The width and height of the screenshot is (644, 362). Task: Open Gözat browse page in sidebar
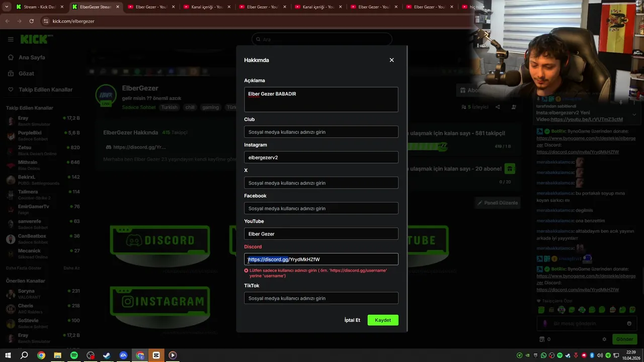pos(26,73)
